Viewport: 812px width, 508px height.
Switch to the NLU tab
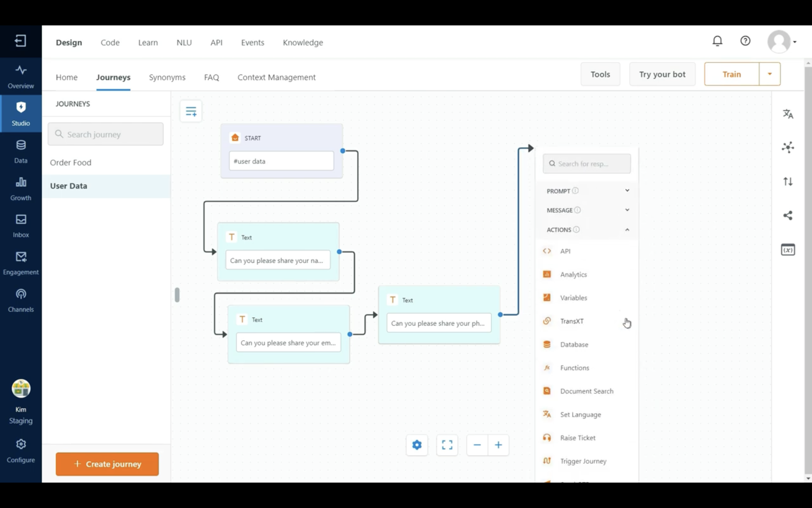[184, 43]
